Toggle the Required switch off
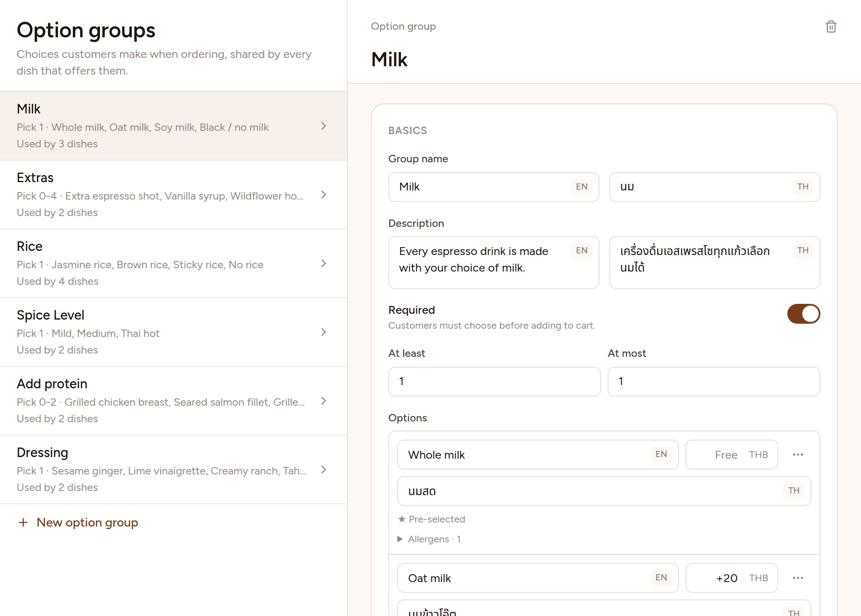Viewport: 861px width, 616px height. (803, 314)
